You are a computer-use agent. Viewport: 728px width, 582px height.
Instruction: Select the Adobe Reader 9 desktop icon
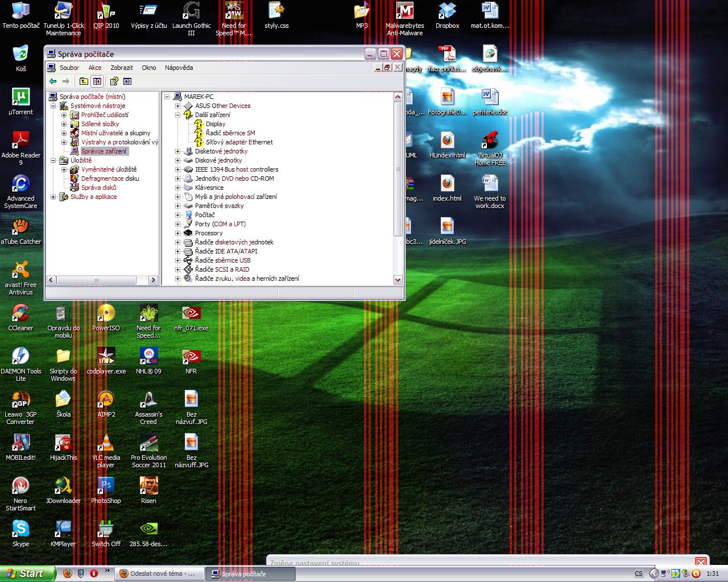(20, 148)
